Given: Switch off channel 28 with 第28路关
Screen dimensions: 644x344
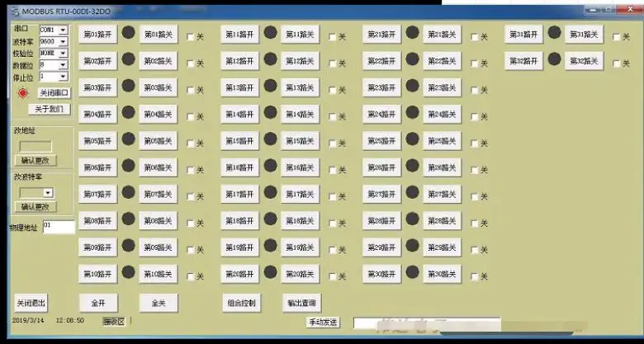Looking at the screenshot, I should (x=443, y=221).
